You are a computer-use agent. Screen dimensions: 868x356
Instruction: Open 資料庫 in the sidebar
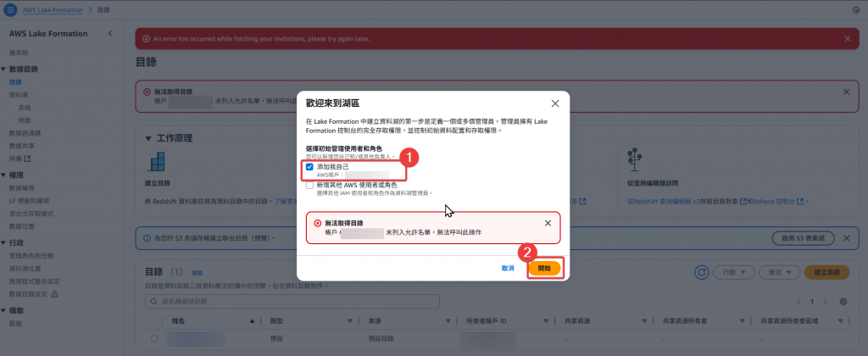[x=19, y=95]
